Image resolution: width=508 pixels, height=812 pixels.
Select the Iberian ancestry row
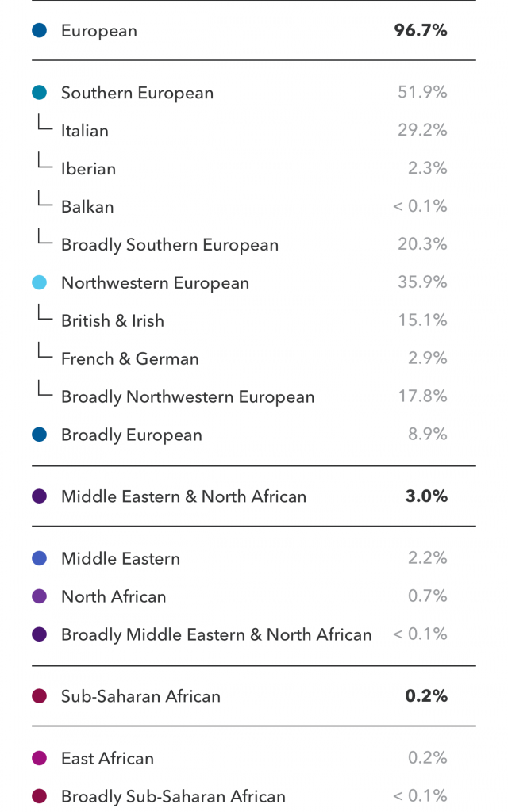[88, 169]
